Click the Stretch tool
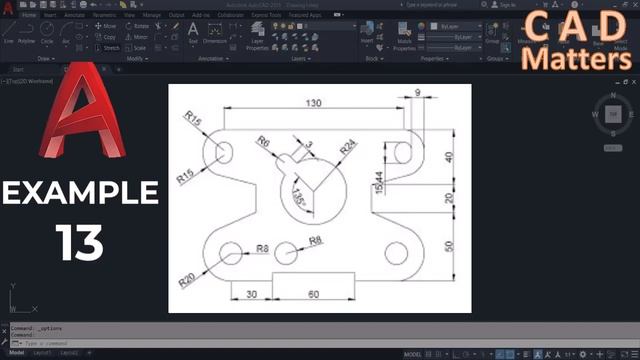Image resolution: width=640 pixels, height=360 pixels. [107, 48]
